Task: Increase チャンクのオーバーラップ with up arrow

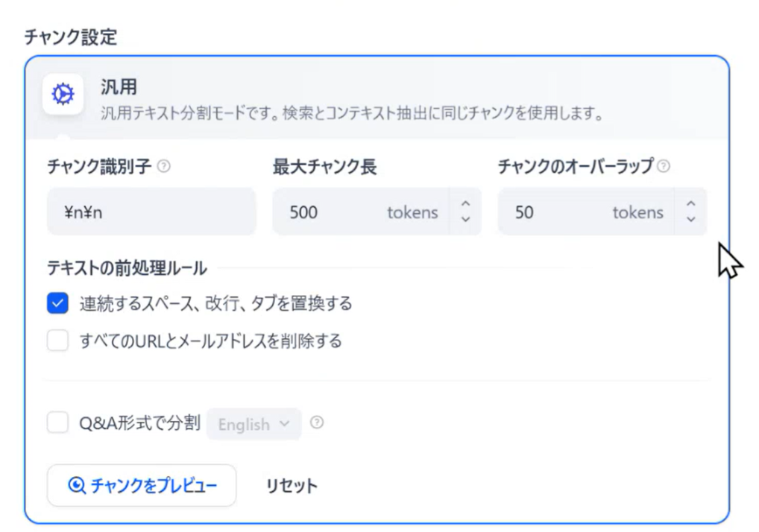Action: (691, 203)
